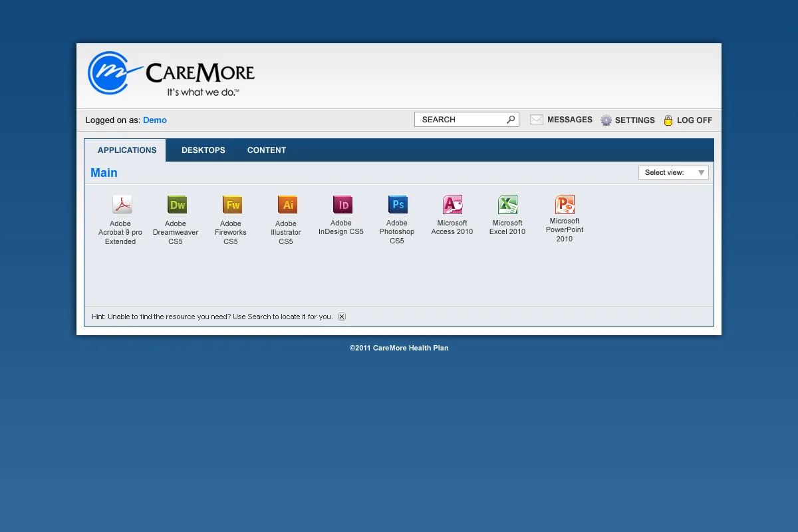This screenshot has height=532, width=798.
Task: Start the Microsoft PowerPoint 2010 icon
Action: 565,204
